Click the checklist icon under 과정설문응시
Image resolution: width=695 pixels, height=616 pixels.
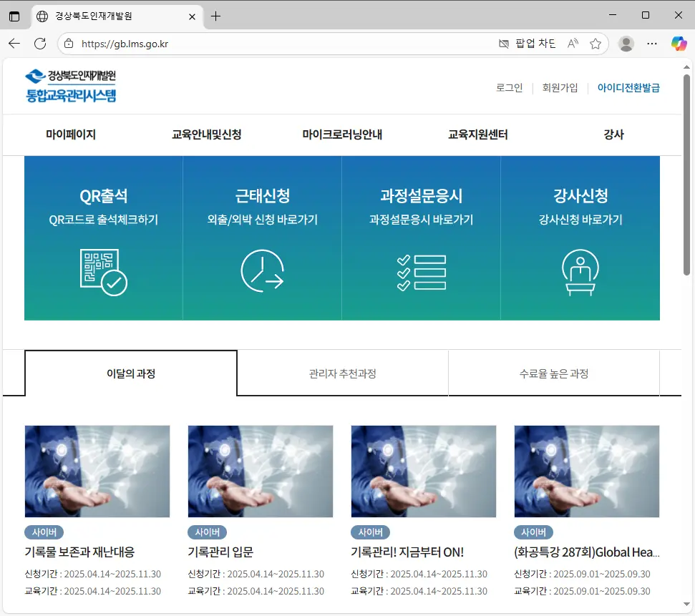(422, 272)
